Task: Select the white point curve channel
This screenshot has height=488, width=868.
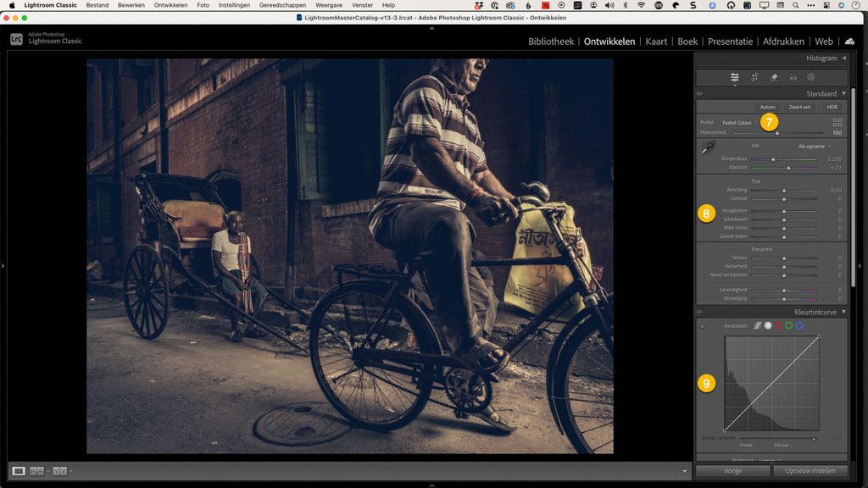Action: click(x=768, y=325)
